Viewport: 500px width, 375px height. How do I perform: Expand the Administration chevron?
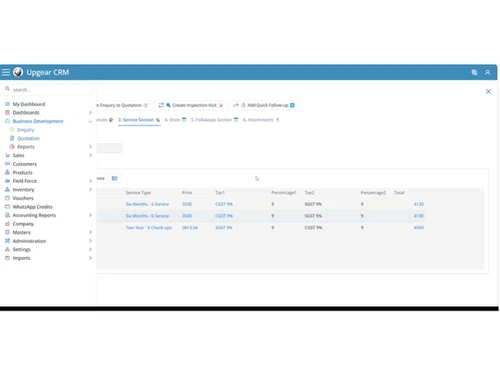coord(90,241)
